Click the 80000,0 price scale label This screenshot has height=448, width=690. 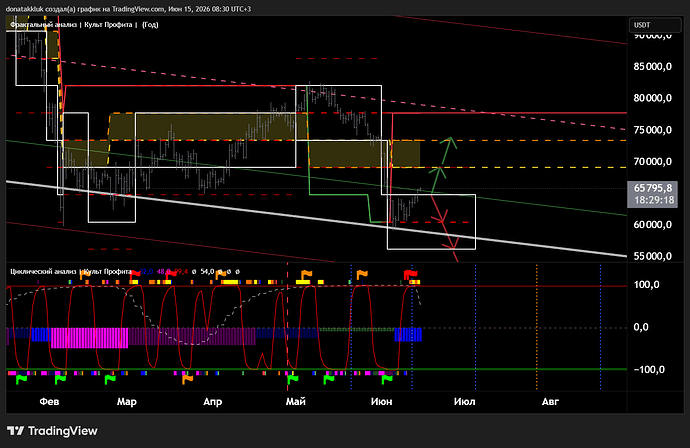pyautogui.click(x=653, y=98)
